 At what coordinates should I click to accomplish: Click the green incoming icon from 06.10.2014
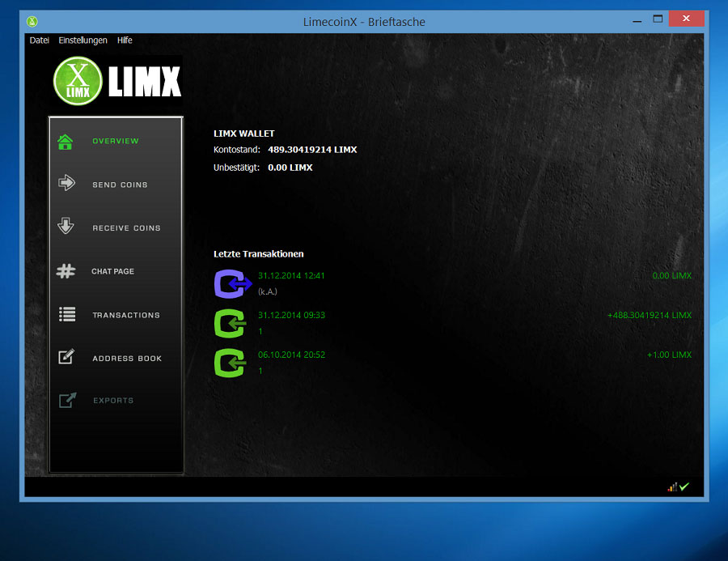231,363
